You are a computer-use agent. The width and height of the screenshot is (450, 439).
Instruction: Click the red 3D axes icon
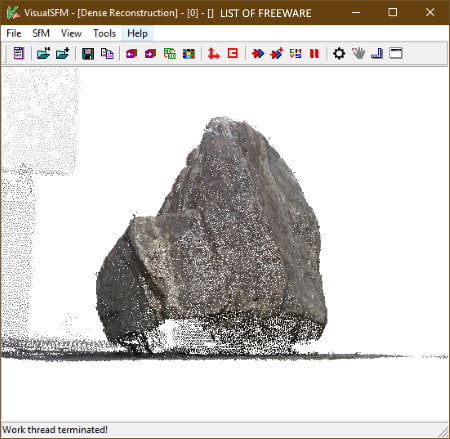click(214, 53)
